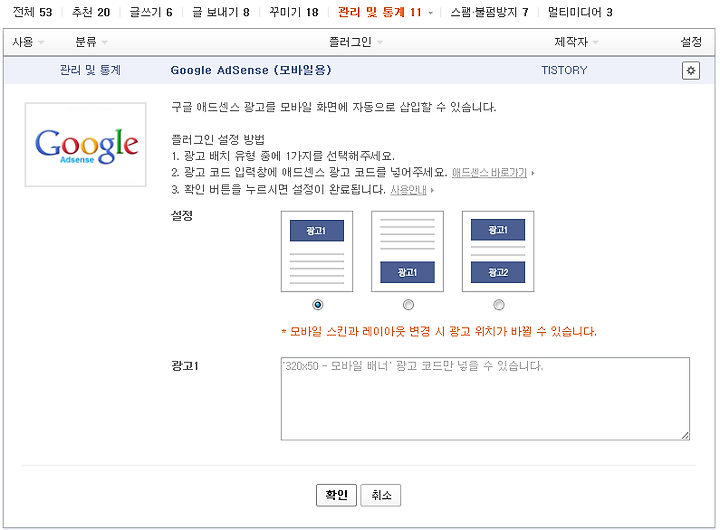Choose the layout image with 광고1 on top
Image resolution: width=720 pixels, height=530 pixels.
[317, 251]
